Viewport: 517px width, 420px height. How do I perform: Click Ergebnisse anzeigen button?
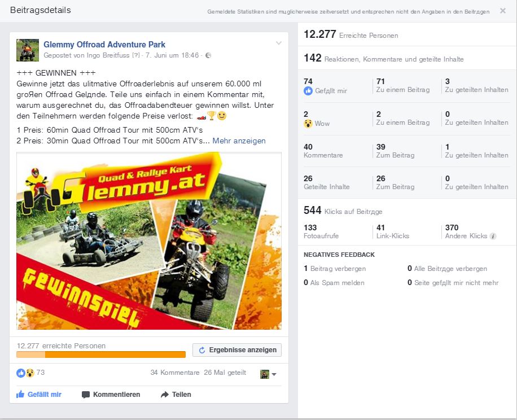coord(237,350)
